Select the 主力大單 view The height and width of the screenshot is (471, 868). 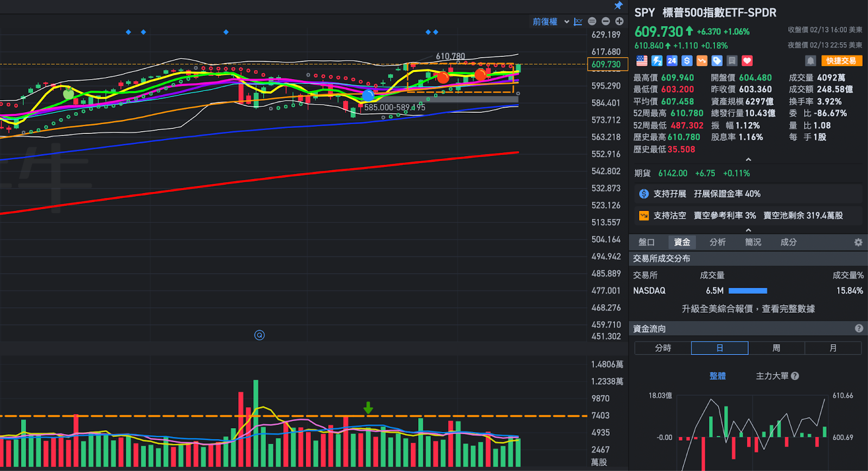(x=773, y=376)
